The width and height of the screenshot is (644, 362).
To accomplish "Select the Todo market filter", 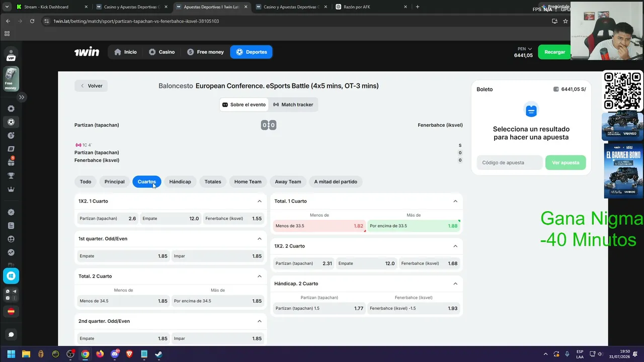I will coord(86,182).
